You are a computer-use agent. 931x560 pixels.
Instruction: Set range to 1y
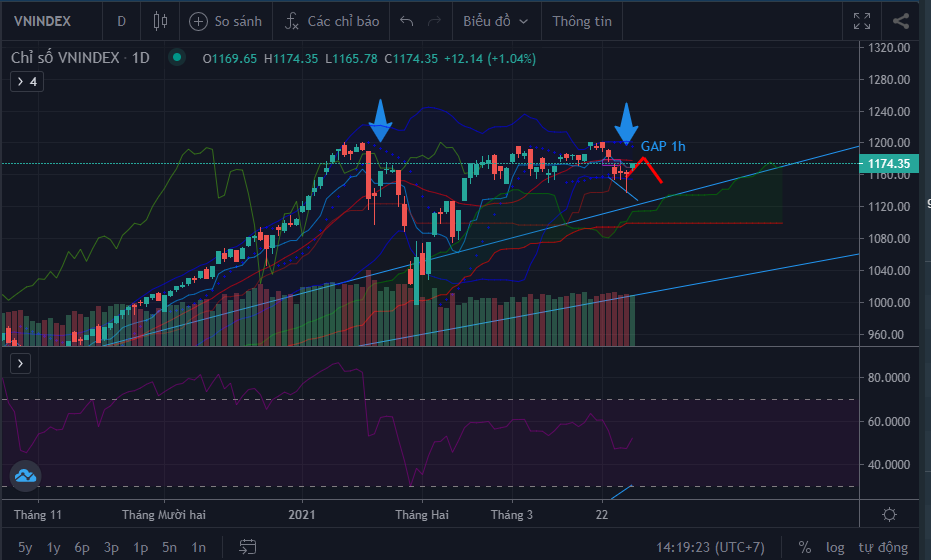53,547
